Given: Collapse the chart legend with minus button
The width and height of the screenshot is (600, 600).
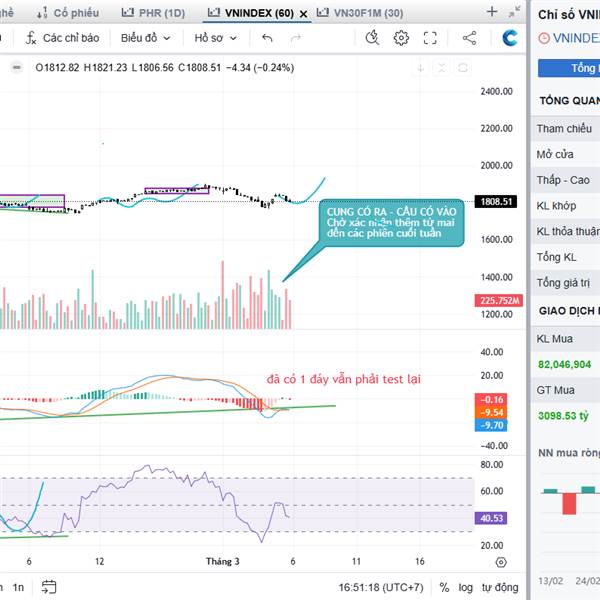Looking at the screenshot, I should (17, 68).
